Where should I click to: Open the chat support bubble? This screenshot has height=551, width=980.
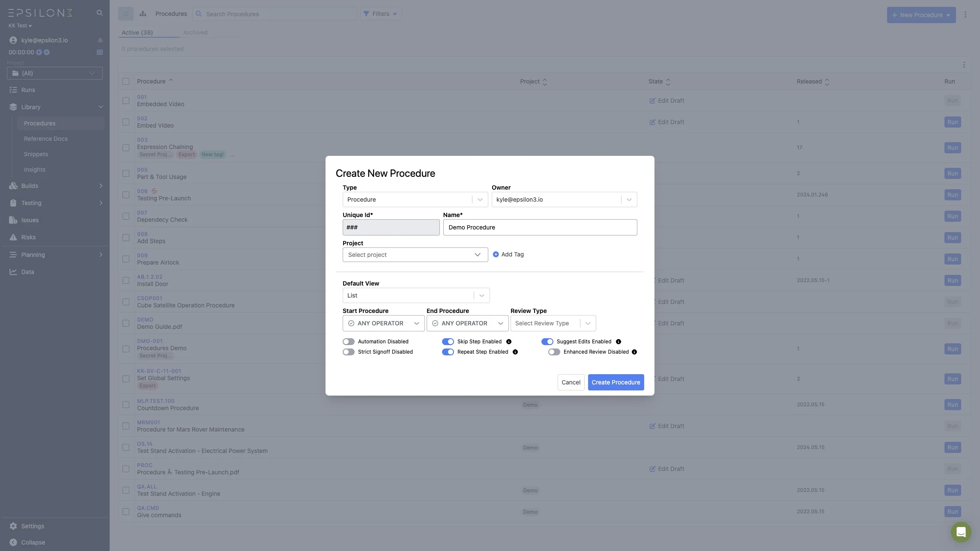(961, 532)
